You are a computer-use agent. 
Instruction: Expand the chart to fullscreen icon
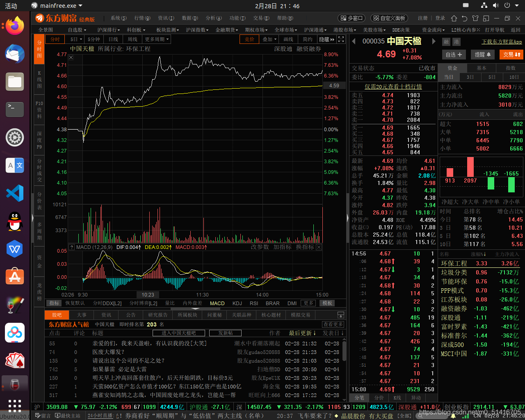(x=341, y=39)
